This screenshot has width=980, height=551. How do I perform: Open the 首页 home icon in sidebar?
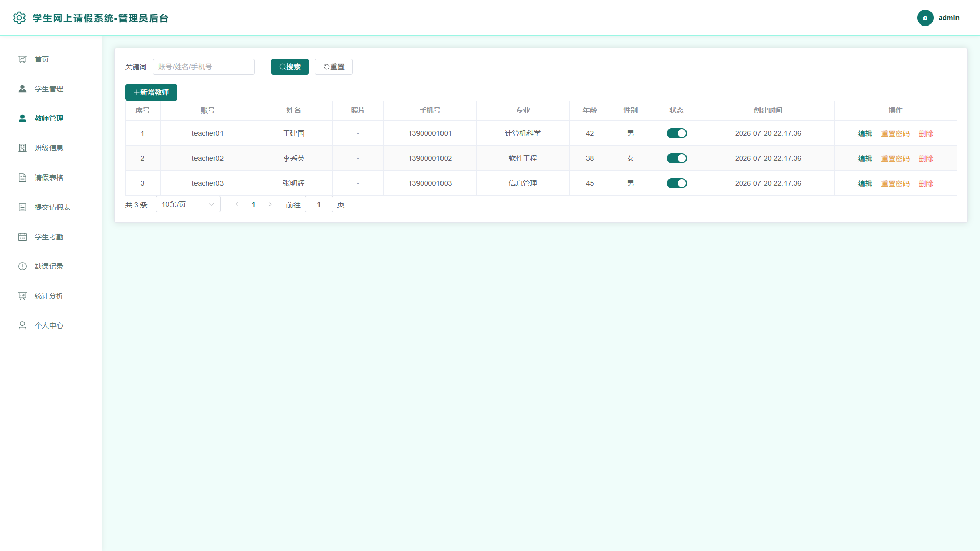22,59
